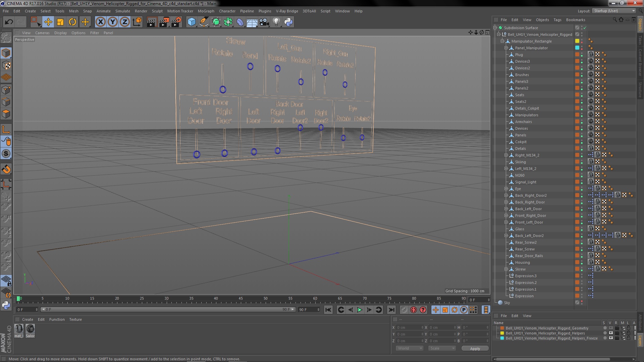Open the Layout Startup dropdown

tap(614, 11)
